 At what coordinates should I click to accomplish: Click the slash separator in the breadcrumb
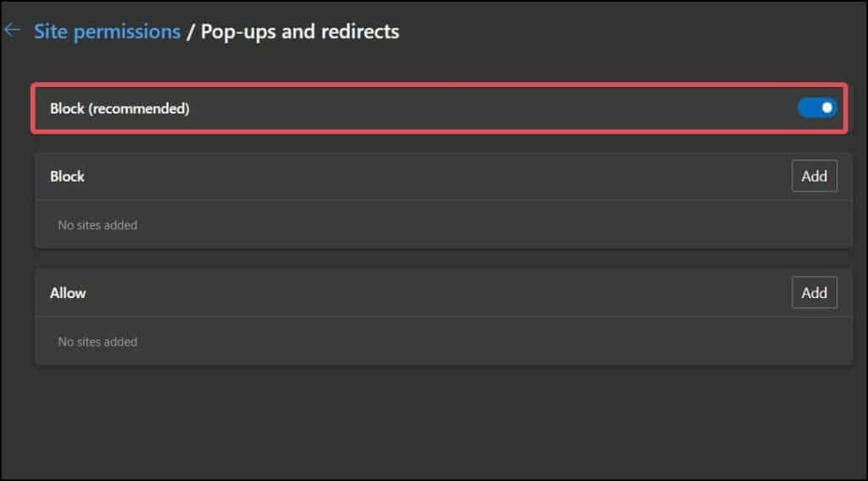[191, 31]
